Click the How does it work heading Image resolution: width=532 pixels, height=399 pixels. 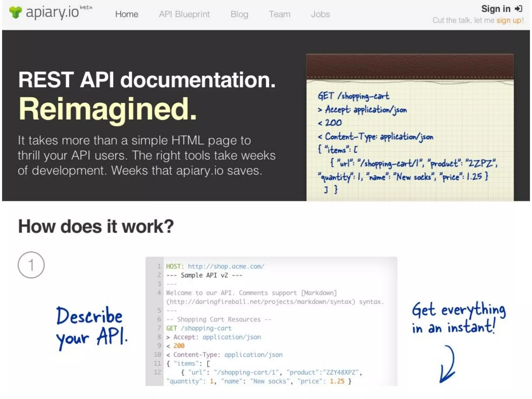(x=96, y=226)
